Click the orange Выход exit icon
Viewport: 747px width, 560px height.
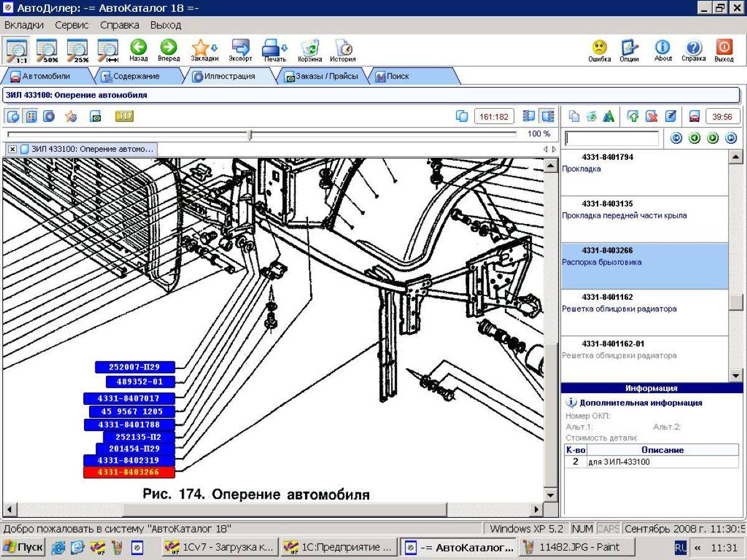click(x=724, y=50)
